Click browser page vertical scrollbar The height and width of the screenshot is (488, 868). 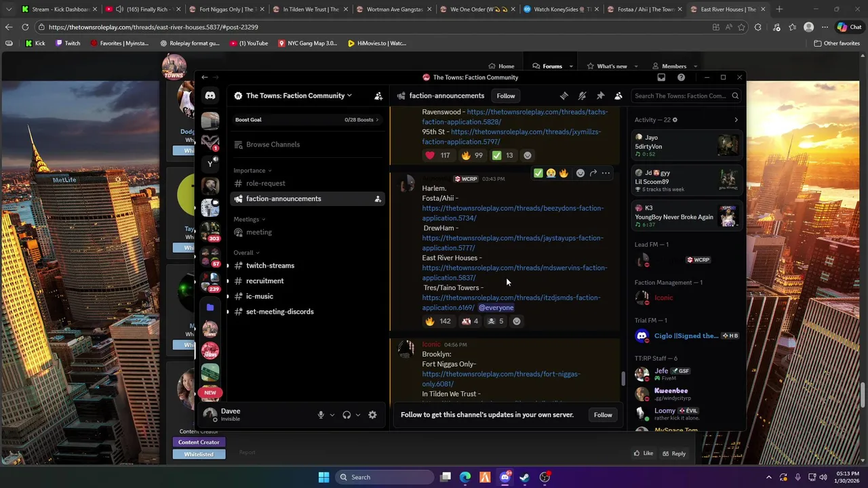[x=863, y=396]
